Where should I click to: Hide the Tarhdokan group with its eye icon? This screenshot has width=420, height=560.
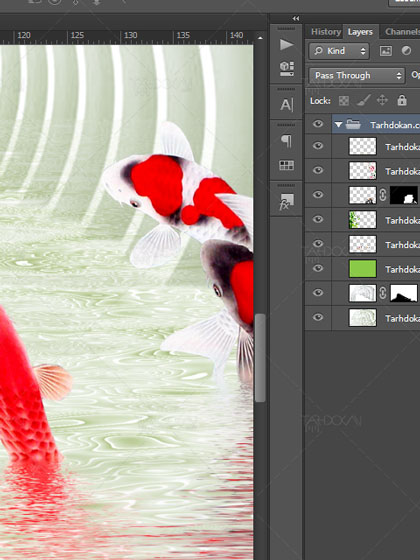tap(318, 124)
